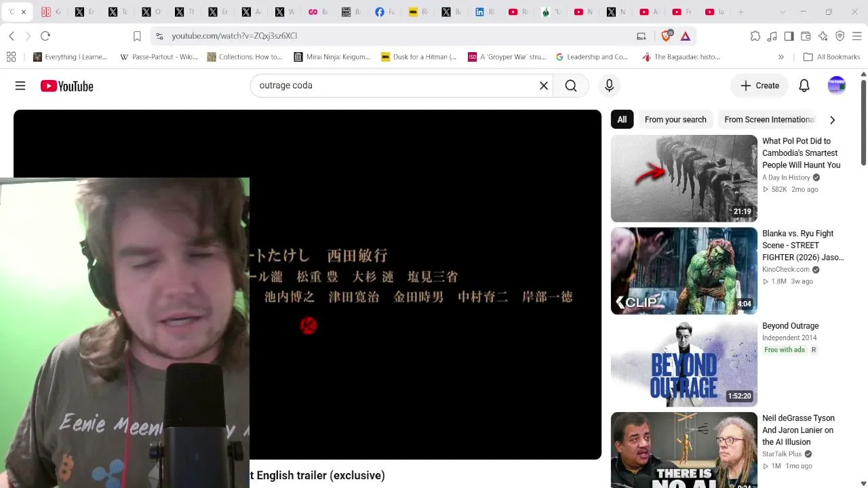Open Leo AI sparkle icon
This screenshot has width=868, height=488.
(823, 36)
